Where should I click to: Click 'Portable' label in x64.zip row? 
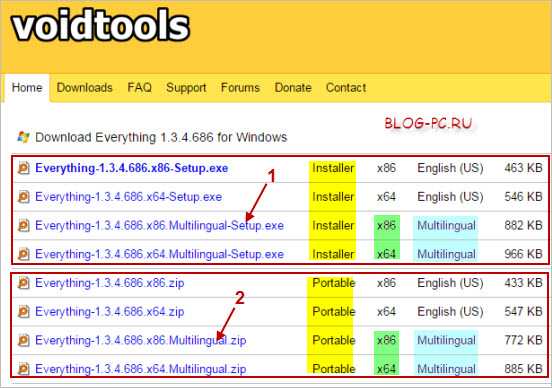[334, 312]
